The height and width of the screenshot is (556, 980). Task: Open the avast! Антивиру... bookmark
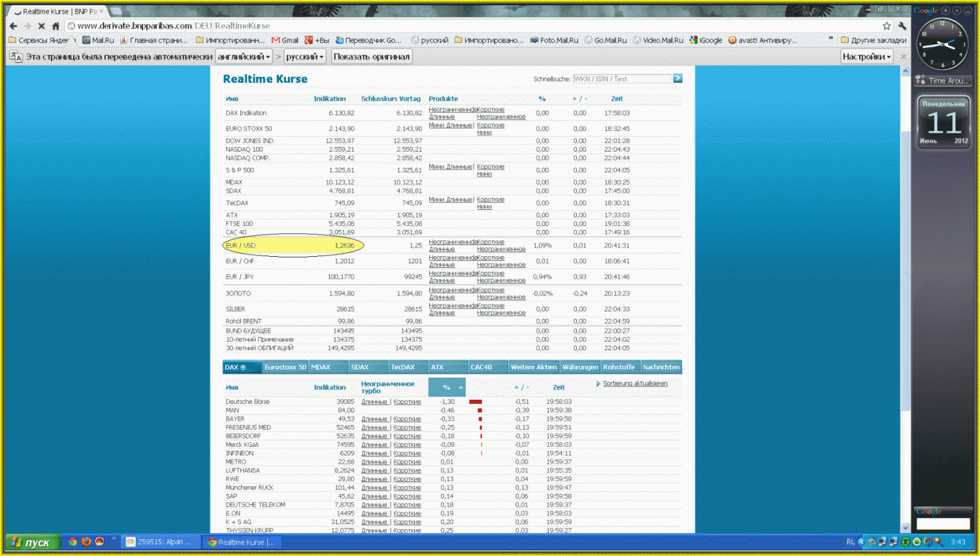point(762,41)
